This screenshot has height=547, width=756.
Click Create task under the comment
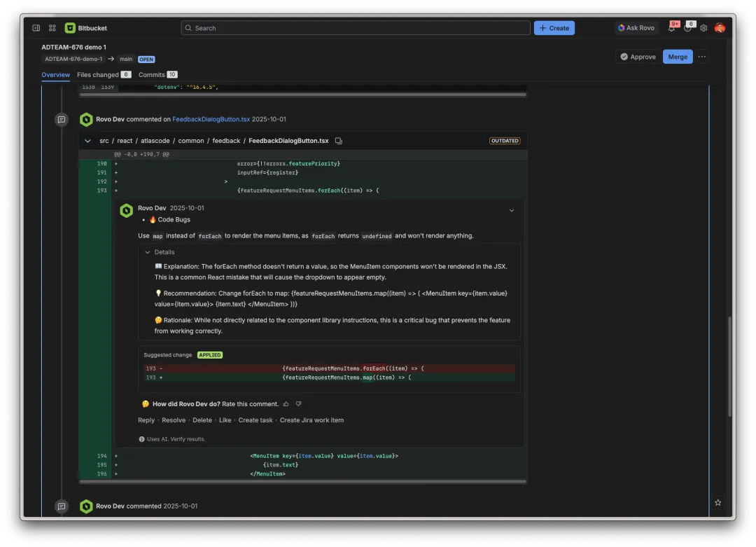[x=255, y=420]
